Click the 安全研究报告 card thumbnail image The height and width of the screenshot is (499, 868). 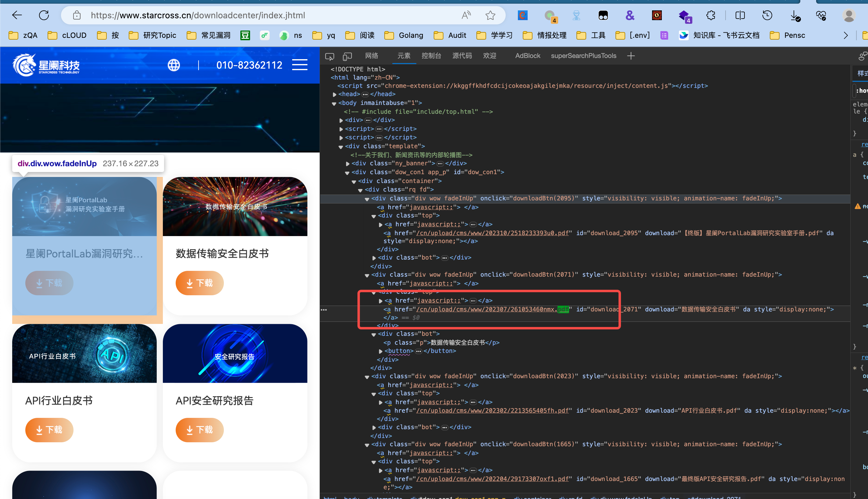point(235,353)
